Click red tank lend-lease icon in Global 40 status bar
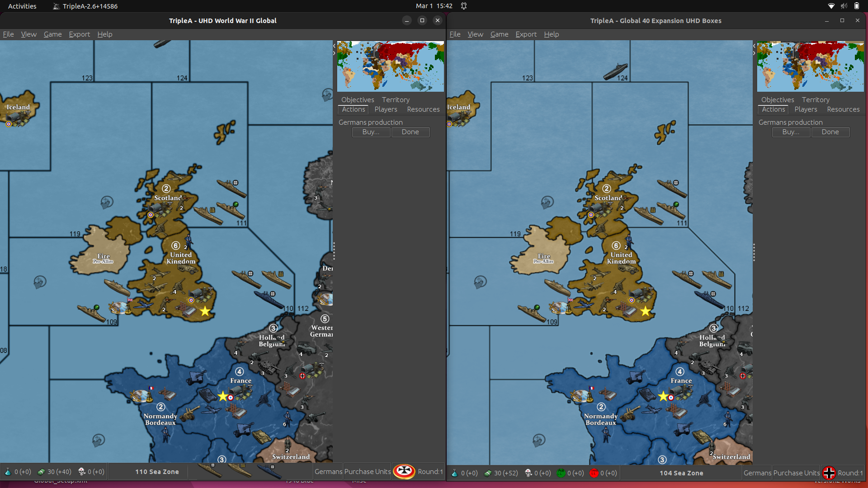868x488 pixels. click(x=594, y=473)
